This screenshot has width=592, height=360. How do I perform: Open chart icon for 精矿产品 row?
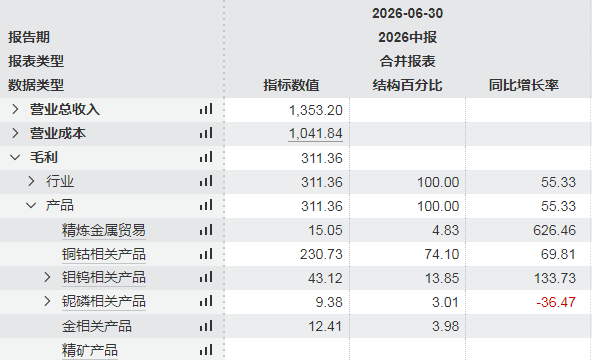point(206,350)
